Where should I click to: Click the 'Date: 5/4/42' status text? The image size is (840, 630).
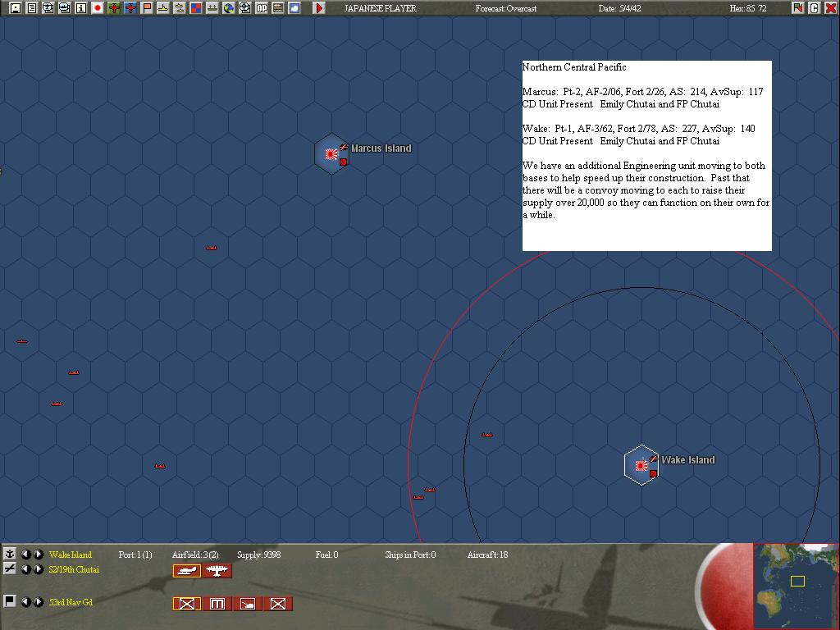(619, 8)
